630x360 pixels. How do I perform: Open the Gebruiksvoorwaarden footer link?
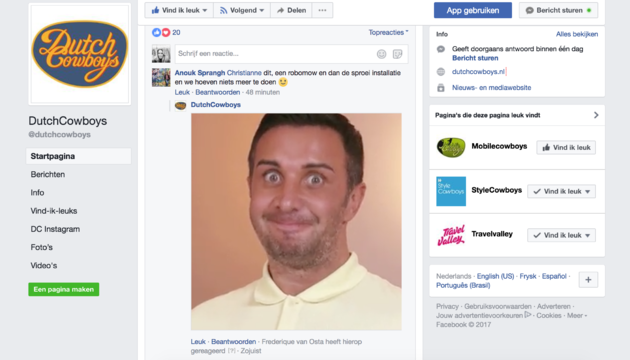[498, 306]
